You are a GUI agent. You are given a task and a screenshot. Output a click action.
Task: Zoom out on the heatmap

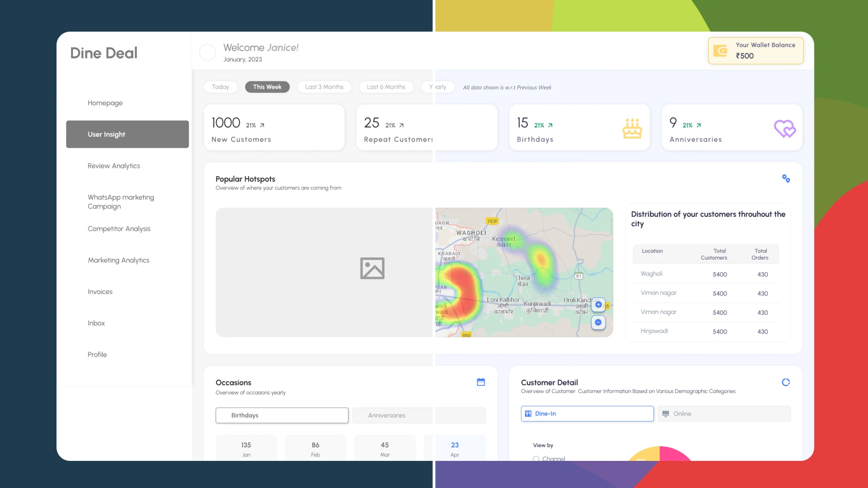(x=598, y=322)
